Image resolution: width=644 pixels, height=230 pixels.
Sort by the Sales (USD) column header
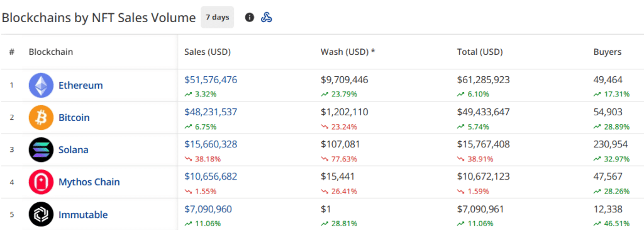tap(208, 52)
